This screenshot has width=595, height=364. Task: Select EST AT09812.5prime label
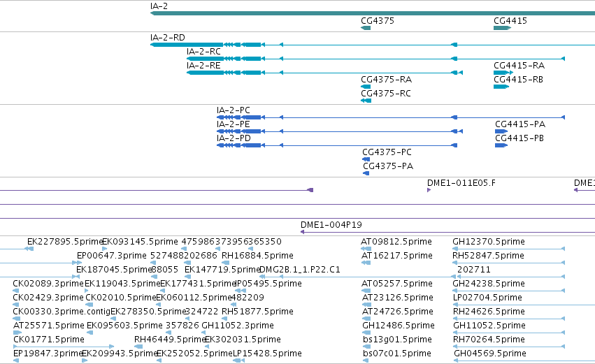pos(396,242)
